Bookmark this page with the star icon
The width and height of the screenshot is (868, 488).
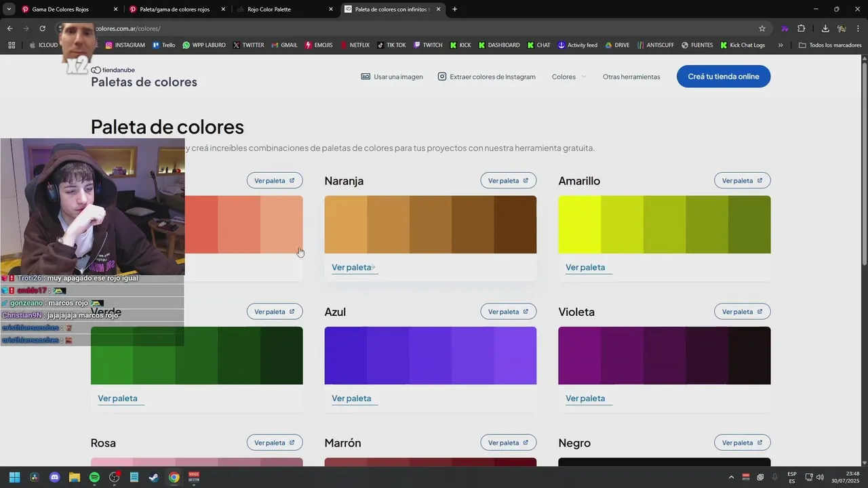click(x=762, y=28)
